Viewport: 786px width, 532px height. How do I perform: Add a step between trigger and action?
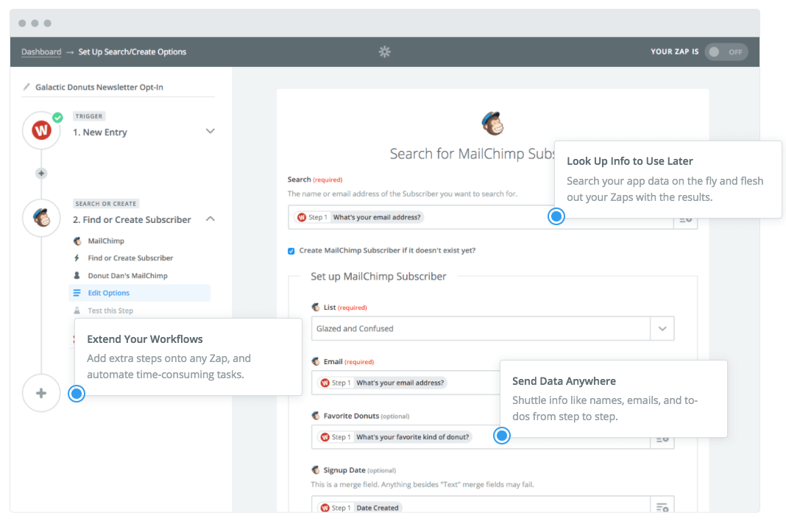42,173
